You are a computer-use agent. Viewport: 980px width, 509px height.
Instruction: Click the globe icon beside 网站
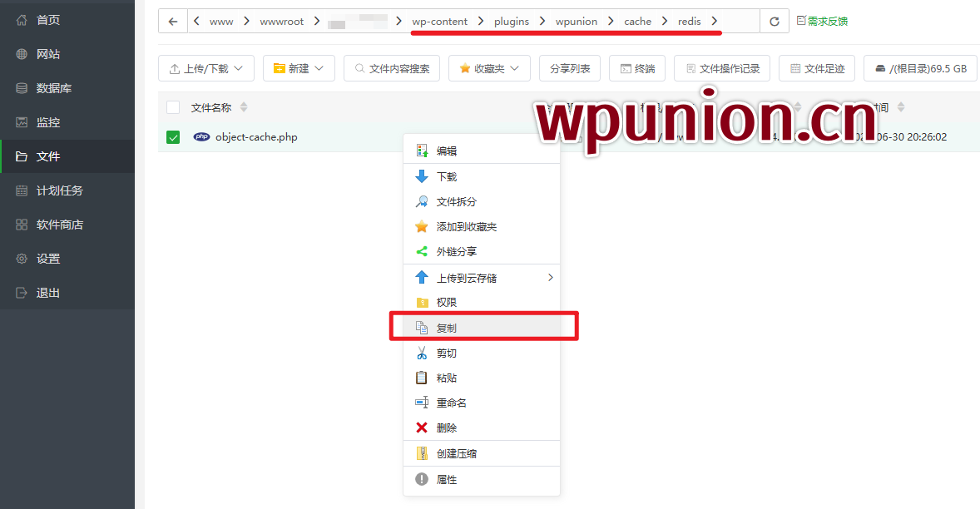22,54
